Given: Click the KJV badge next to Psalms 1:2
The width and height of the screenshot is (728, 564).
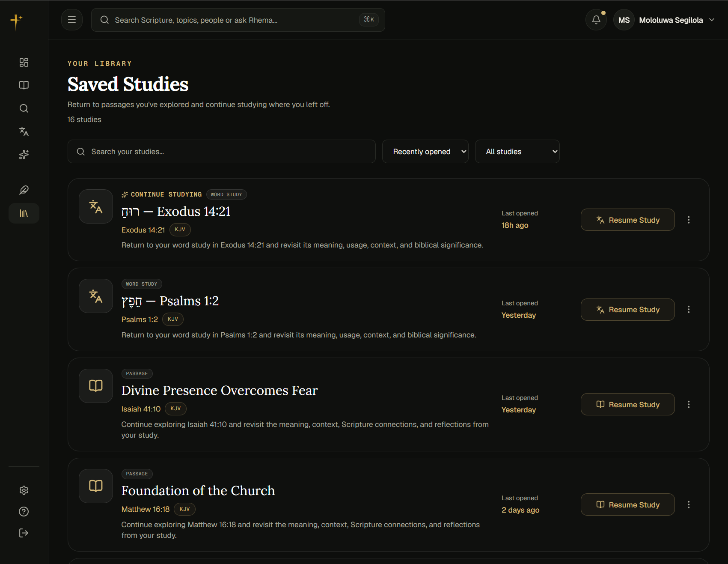Looking at the screenshot, I should click(173, 319).
